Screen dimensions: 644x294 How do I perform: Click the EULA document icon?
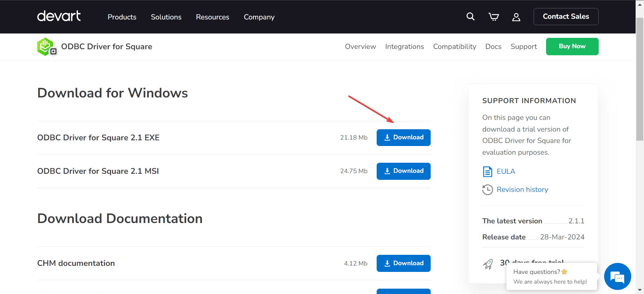(487, 171)
